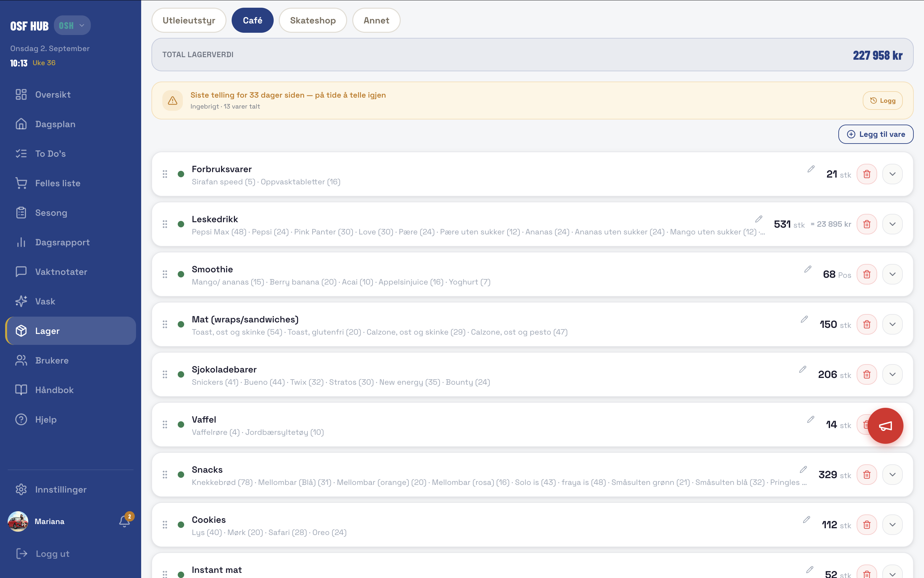Click the drag handle on Leskedrikk row
Viewport: 924px width, 578px height.
pos(165,224)
